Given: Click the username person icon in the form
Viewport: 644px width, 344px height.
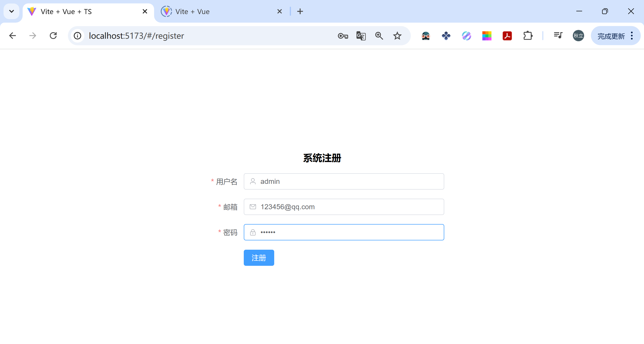Looking at the screenshot, I should [x=253, y=181].
